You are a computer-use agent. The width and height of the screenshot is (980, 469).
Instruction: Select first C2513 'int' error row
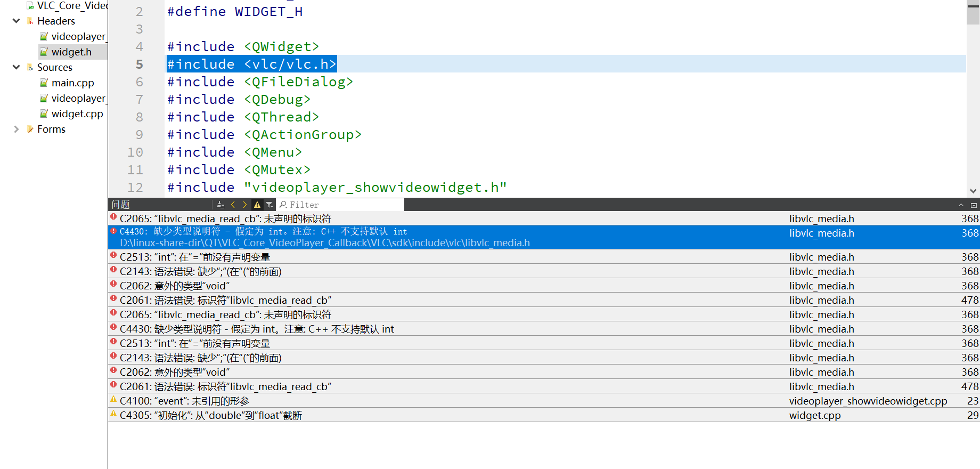click(x=544, y=257)
